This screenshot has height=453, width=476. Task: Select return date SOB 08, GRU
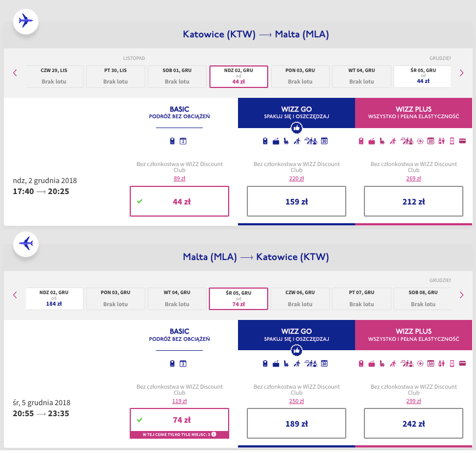423,299
